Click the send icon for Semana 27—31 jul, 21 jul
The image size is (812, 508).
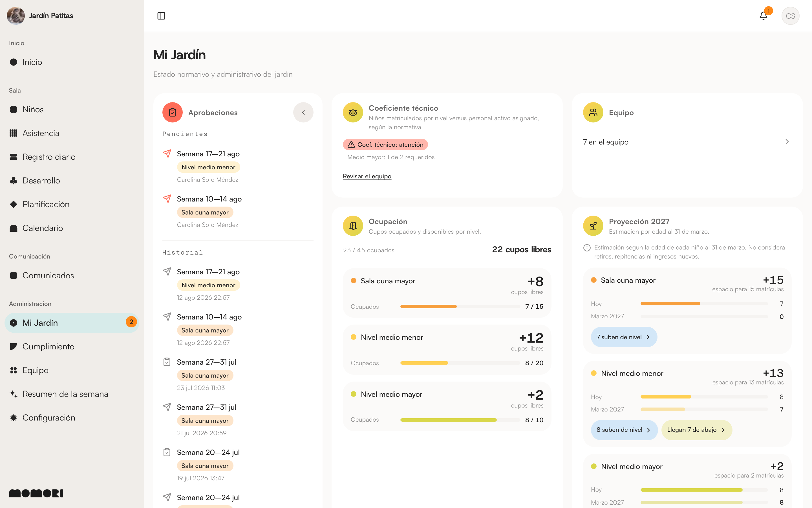(x=167, y=407)
